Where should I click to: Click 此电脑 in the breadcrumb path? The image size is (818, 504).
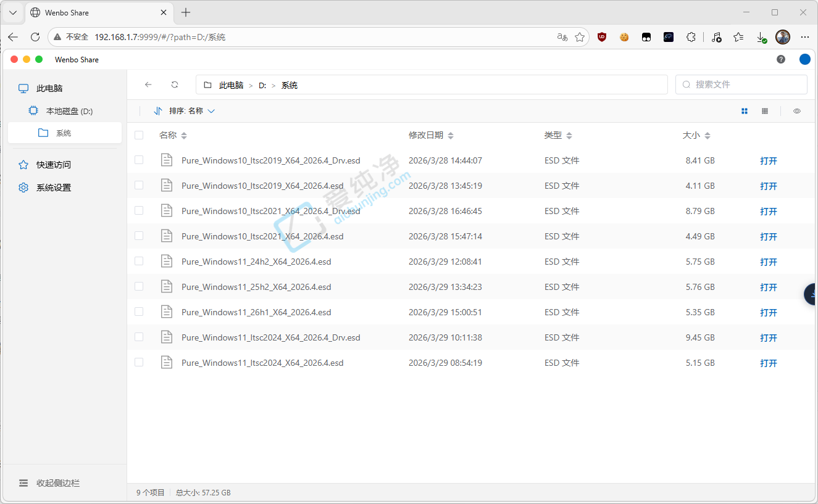click(231, 85)
